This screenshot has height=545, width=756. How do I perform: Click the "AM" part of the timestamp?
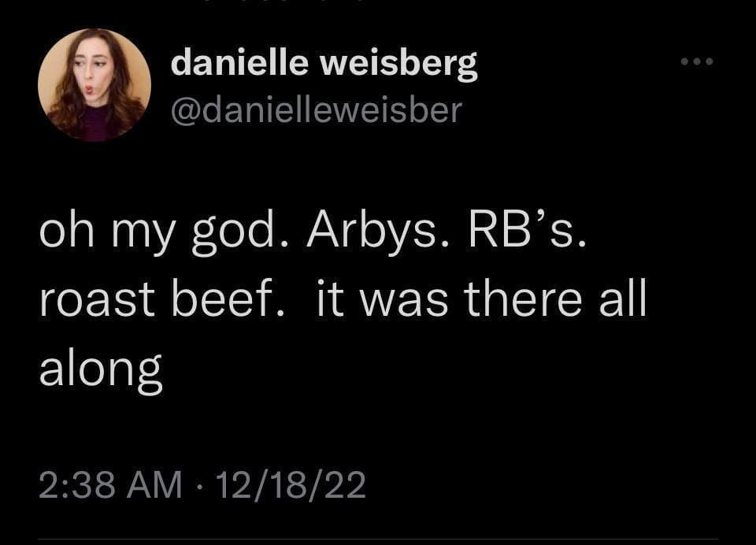[x=160, y=484]
